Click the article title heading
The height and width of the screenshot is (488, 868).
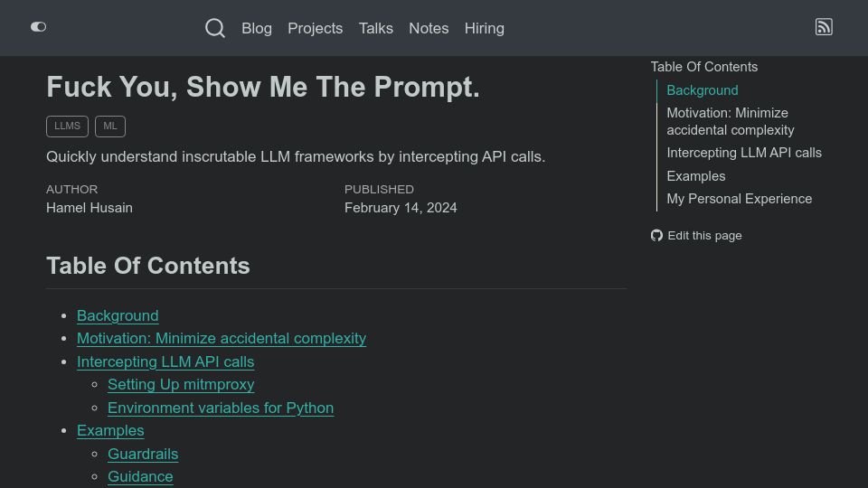pyautogui.click(x=263, y=87)
